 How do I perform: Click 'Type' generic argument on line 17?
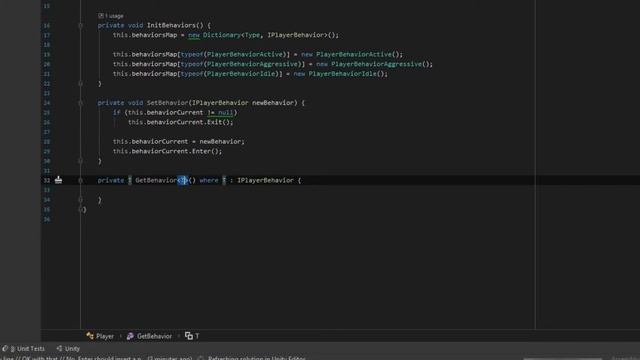click(252, 35)
